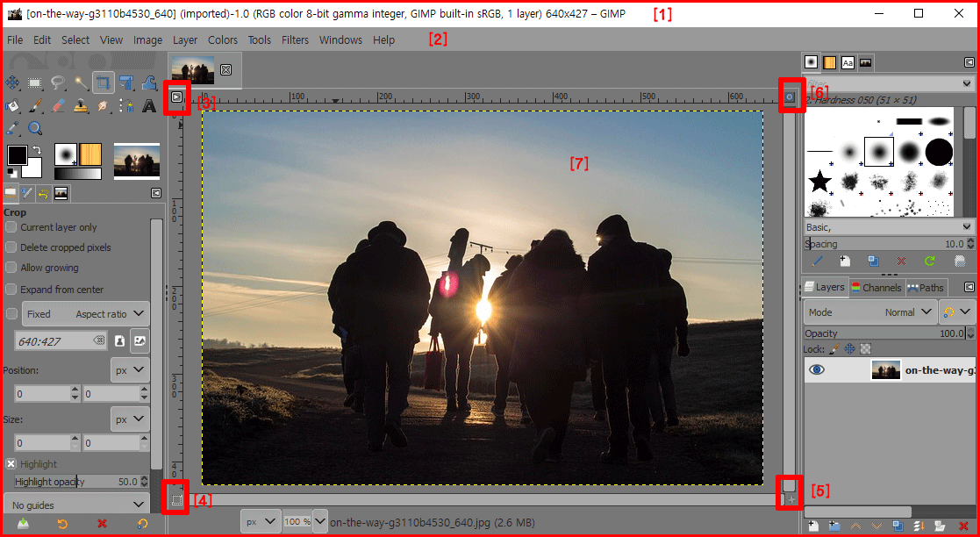Open the Layer menu
The width and height of the screenshot is (980, 537).
click(x=185, y=40)
